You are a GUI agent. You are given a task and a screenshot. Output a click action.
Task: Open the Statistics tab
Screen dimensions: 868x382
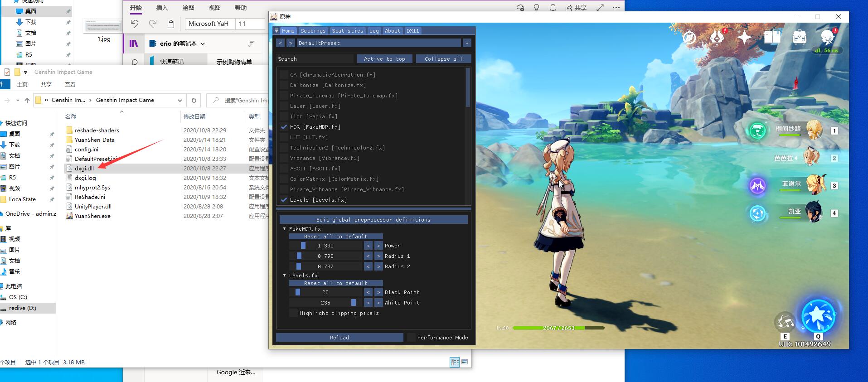click(x=347, y=31)
